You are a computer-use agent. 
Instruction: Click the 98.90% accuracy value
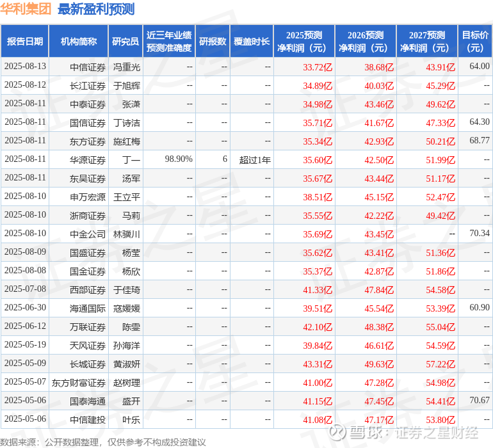tap(179, 159)
